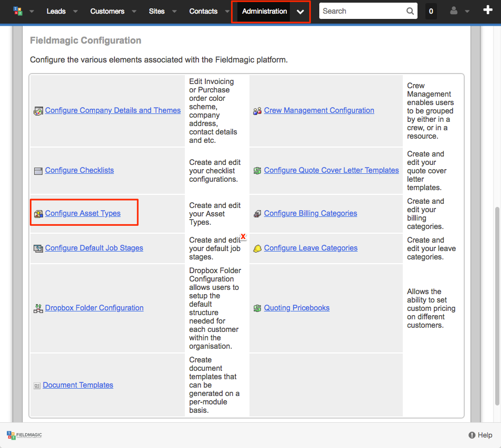Viewport: 501px width, 448px height.
Task: Click the vertical page scrollbar
Action: point(496,306)
